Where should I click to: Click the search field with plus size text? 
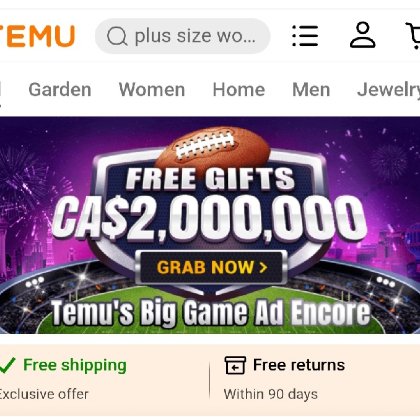point(182,36)
